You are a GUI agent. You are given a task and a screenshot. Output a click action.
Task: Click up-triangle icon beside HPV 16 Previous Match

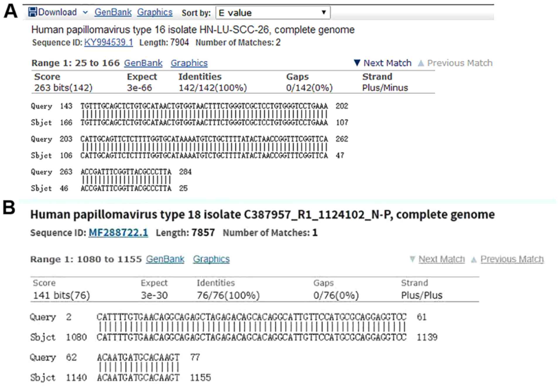(x=421, y=63)
